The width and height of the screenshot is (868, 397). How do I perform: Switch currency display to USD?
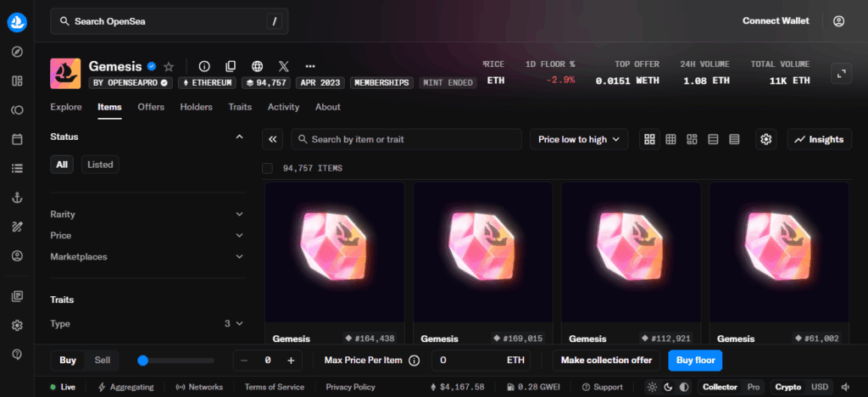click(820, 387)
